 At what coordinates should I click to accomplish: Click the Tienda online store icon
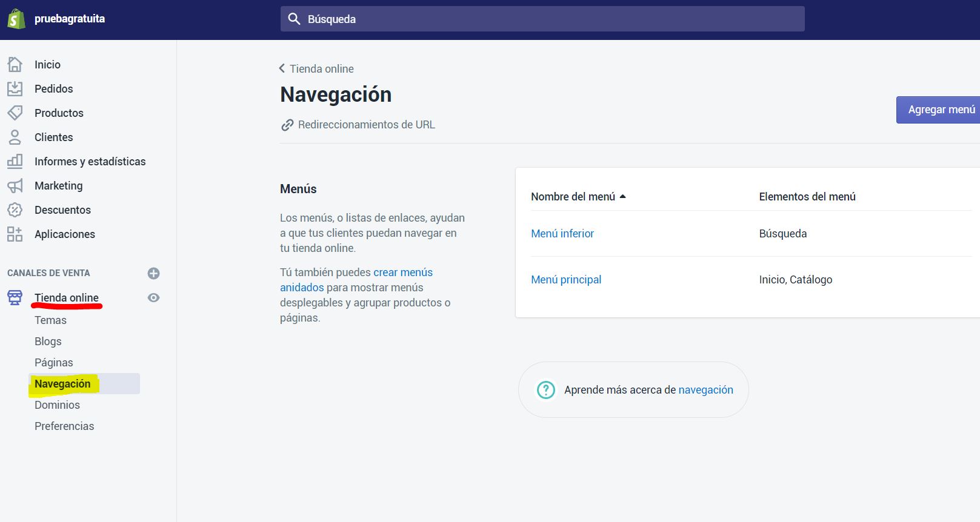point(15,297)
